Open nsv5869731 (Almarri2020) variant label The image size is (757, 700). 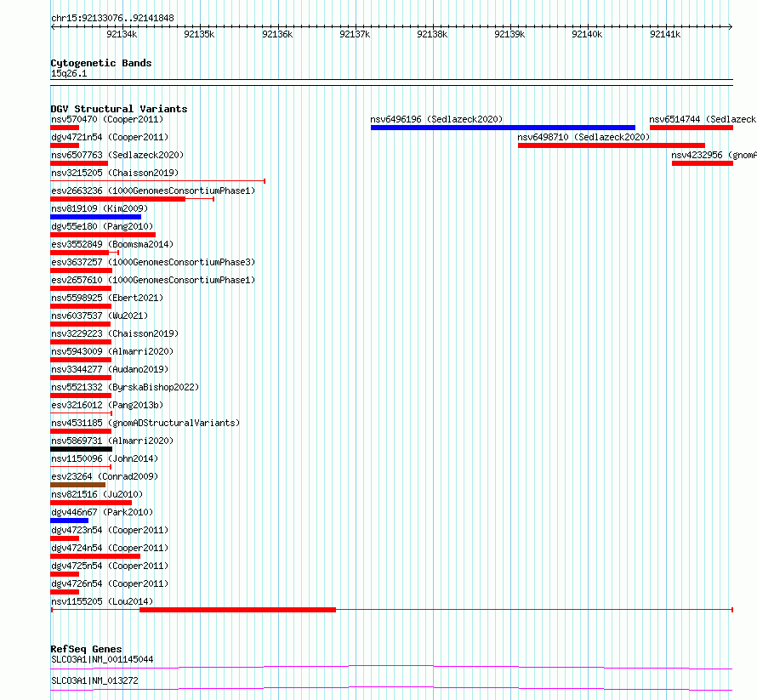point(112,441)
